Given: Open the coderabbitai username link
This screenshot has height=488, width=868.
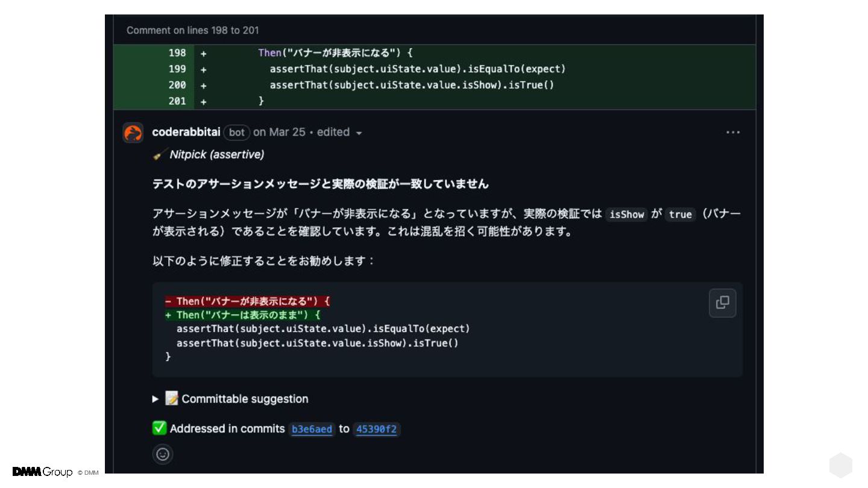Looking at the screenshot, I should point(186,132).
